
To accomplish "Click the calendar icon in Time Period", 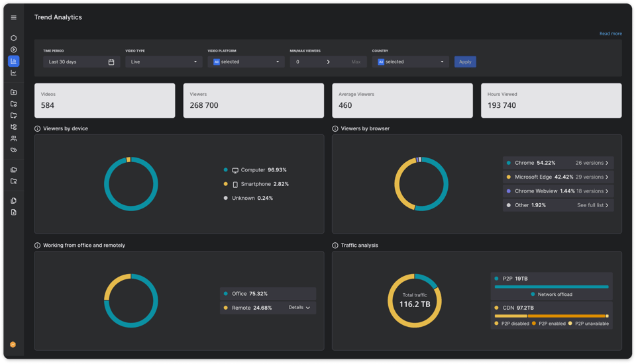I will pyautogui.click(x=111, y=62).
